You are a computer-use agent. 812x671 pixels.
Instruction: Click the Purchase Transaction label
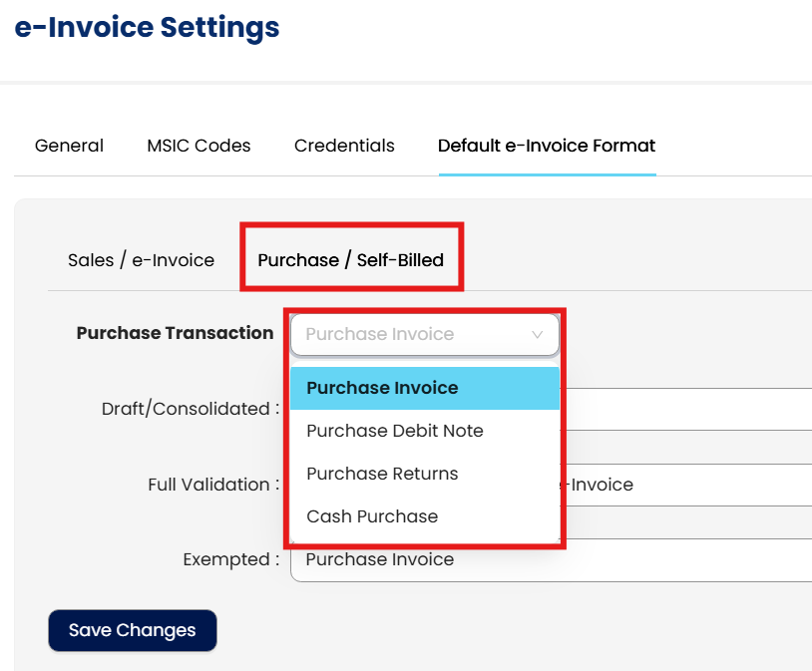coord(175,334)
